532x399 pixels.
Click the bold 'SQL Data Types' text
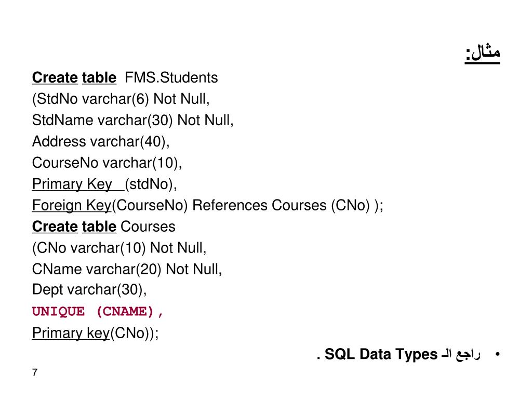coord(381,354)
